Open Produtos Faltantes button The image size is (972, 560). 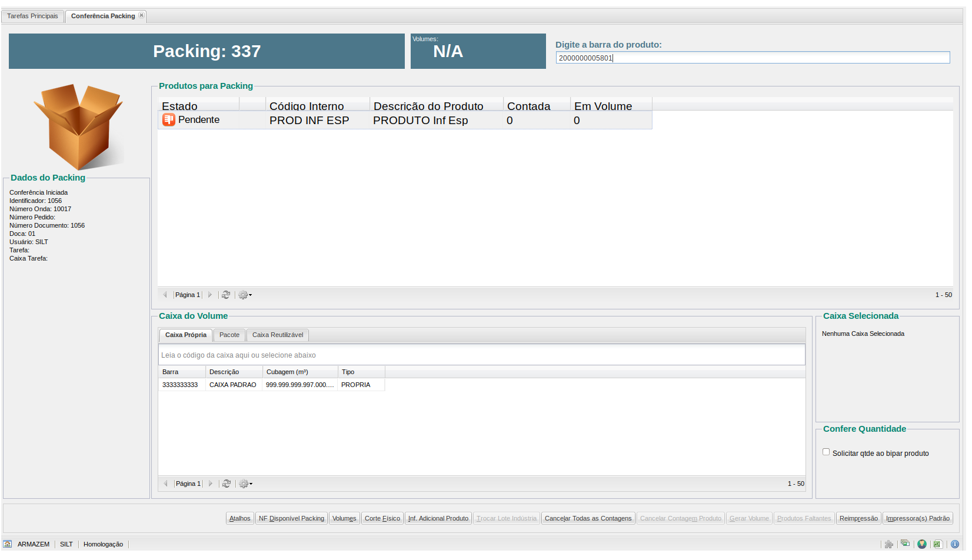click(804, 518)
